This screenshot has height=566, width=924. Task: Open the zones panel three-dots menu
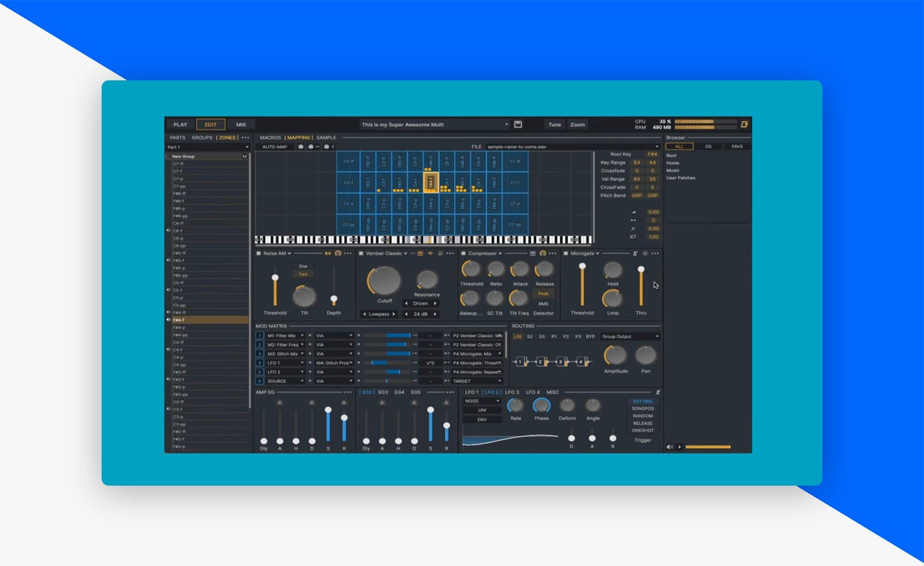[245, 137]
